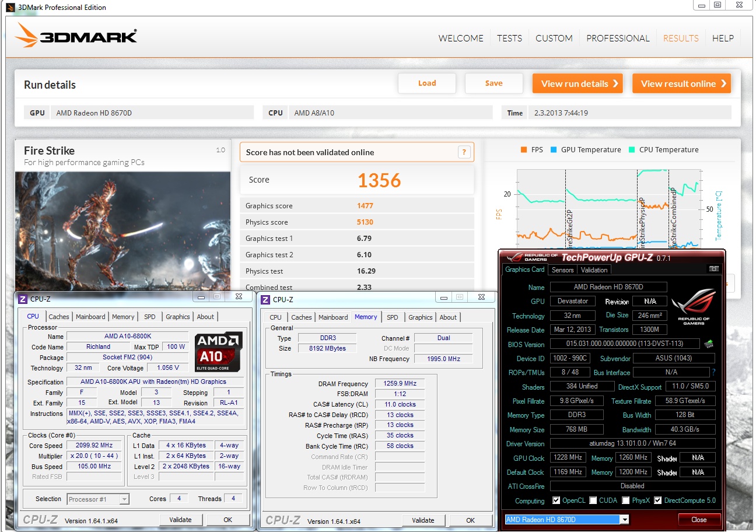Select the RESULTS section

pyautogui.click(x=681, y=38)
